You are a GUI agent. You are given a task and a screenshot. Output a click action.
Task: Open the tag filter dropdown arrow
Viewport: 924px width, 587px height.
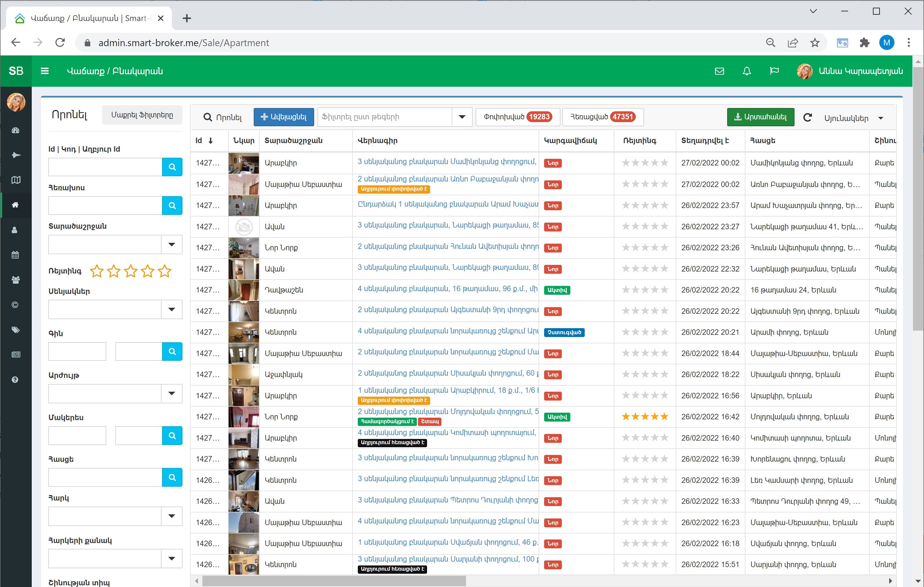click(x=462, y=117)
